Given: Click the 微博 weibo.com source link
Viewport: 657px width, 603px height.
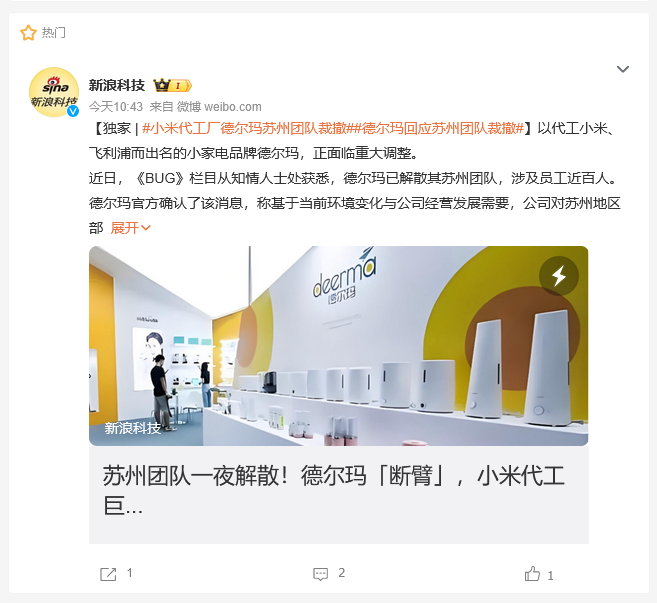Looking at the screenshot, I should point(219,107).
